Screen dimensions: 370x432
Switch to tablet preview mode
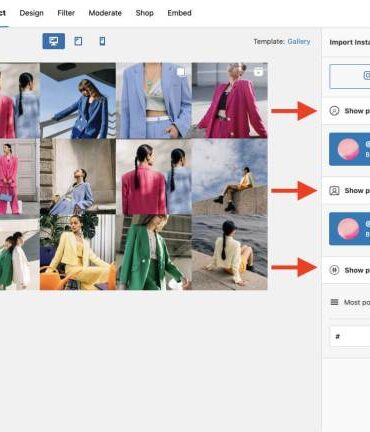78,41
